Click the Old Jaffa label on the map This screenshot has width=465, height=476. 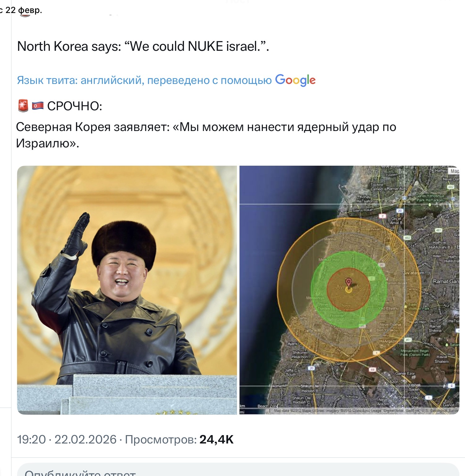click(x=299, y=318)
